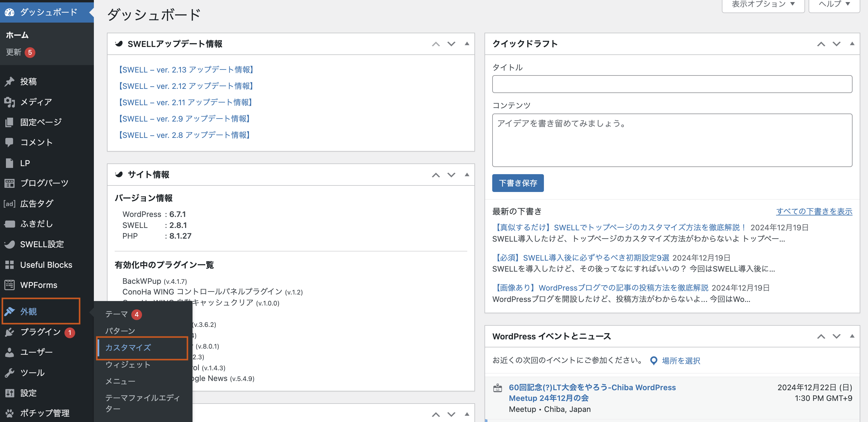Image resolution: width=868 pixels, height=422 pixels.
Task: Click the SWELL wave icon beside SWELL設定
Action: pyautogui.click(x=10, y=244)
